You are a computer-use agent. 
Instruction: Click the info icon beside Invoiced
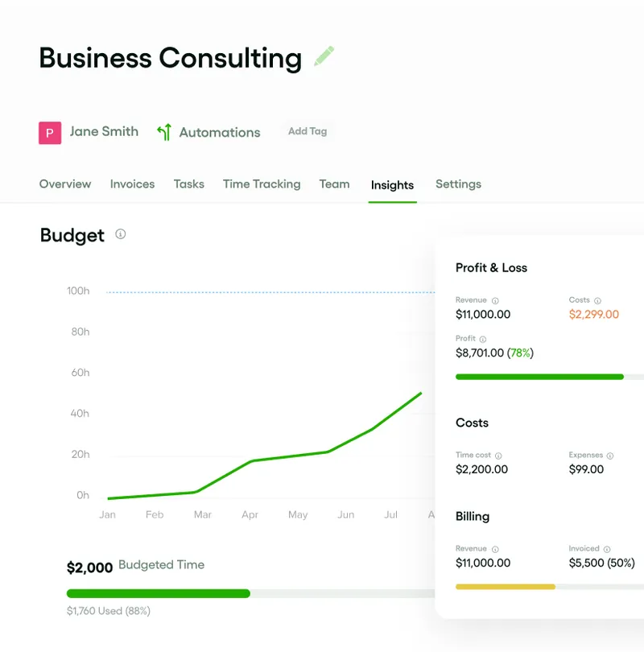607,549
